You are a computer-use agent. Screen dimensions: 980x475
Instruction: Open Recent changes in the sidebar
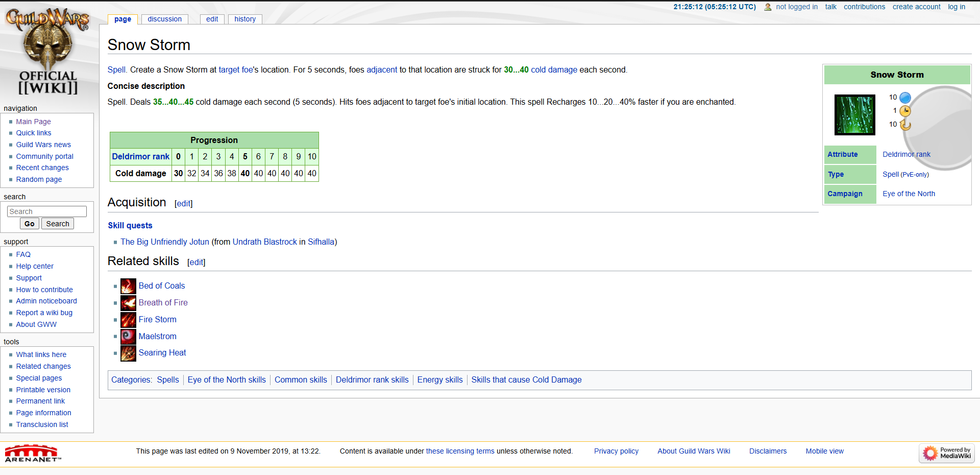coord(42,168)
